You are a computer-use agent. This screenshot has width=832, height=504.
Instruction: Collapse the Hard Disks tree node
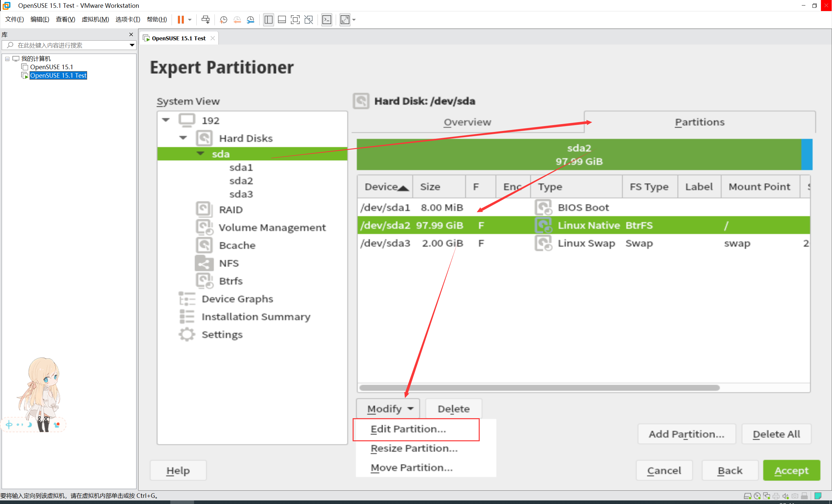[183, 138]
